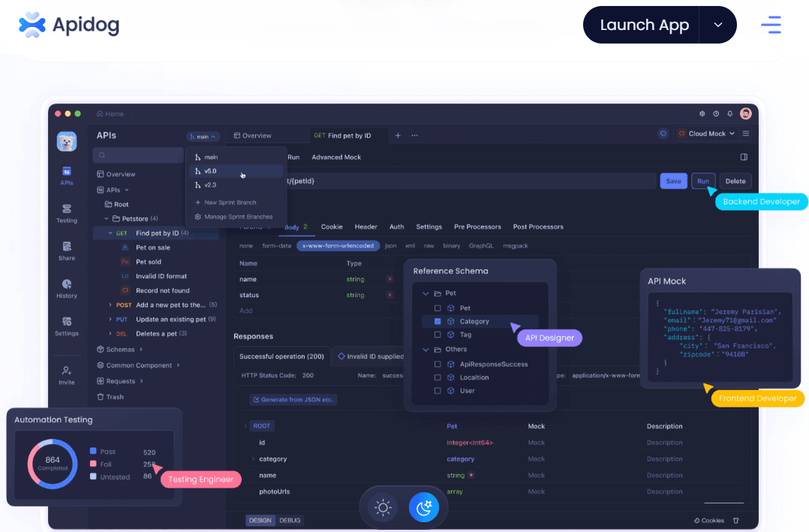
Task: Check the Pet schema checkbox
Action: pyautogui.click(x=438, y=308)
